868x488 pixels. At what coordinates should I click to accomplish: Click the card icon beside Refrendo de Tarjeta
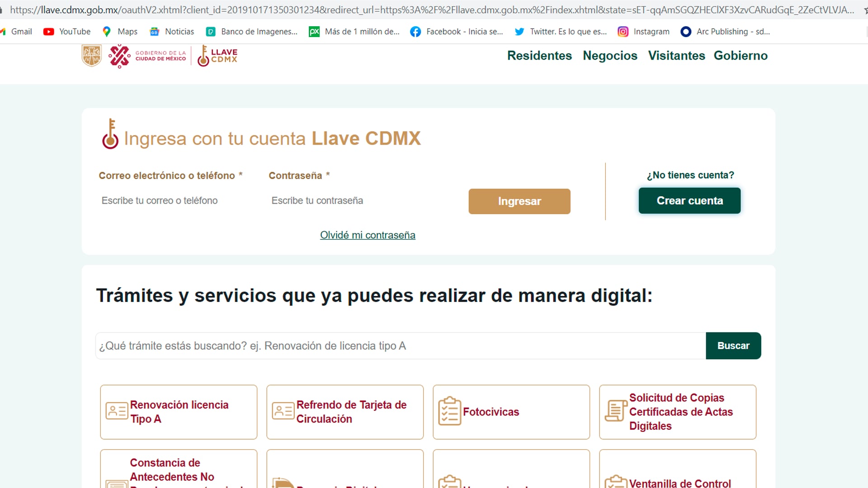coord(283,411)
